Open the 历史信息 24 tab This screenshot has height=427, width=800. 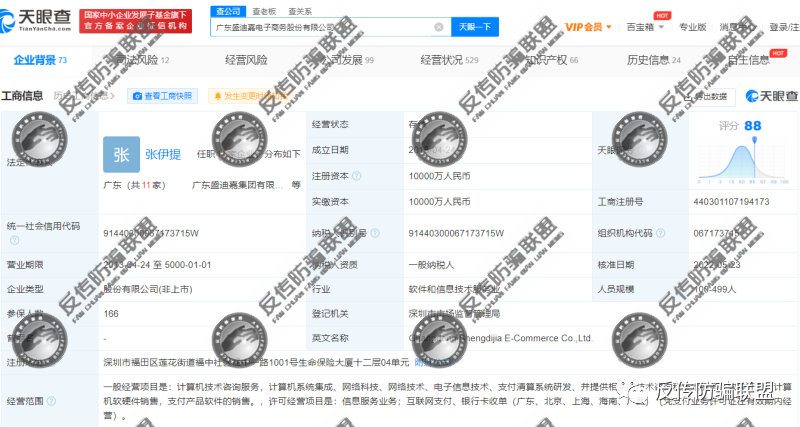[654, 60]
